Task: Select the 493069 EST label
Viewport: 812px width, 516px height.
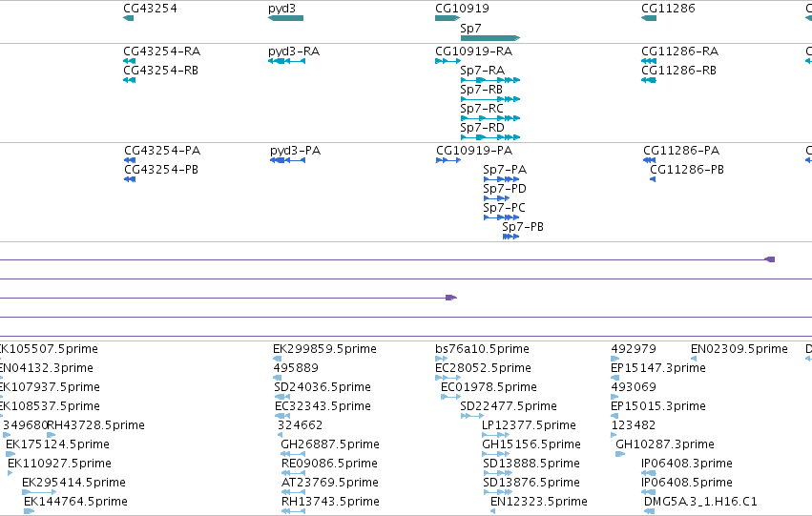Action: tap(634, 387)
